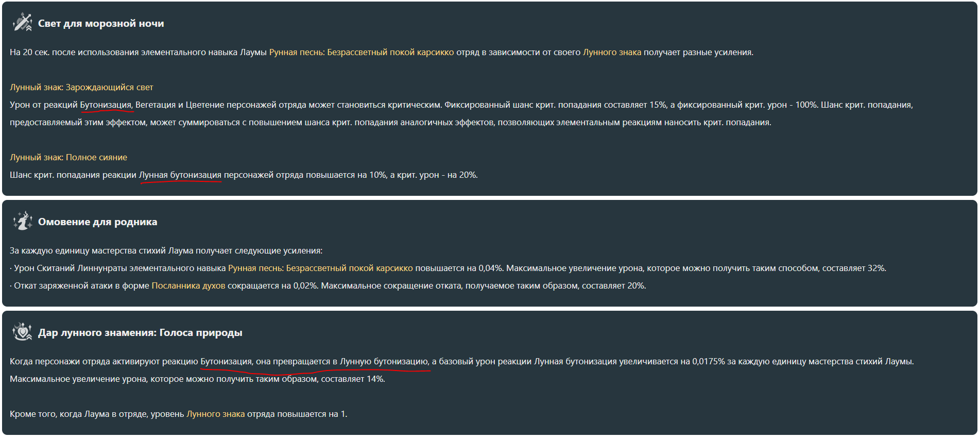Click line about Скитаний Линнунраты damage
Viewport: 980px width, 438px height.
click(448, 268)
